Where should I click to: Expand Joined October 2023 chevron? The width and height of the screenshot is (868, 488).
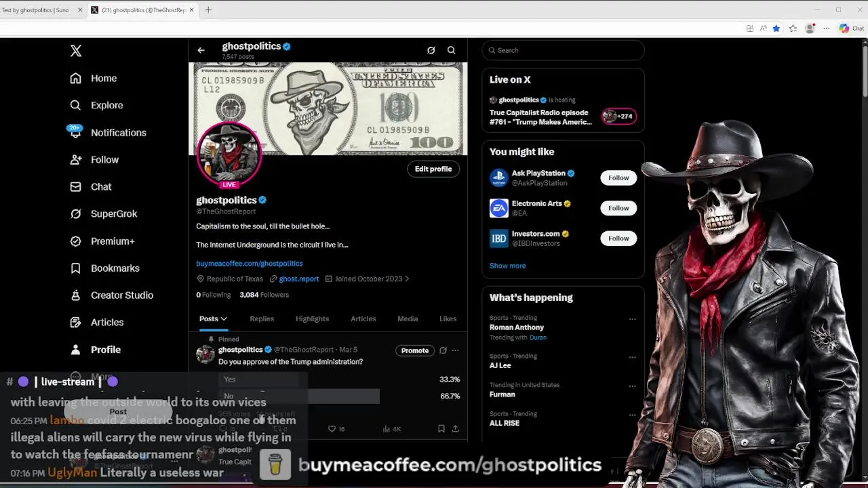[x=407, y=279]
